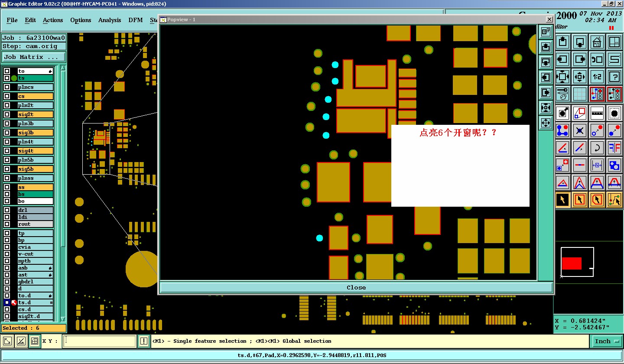
Task: Select the v-cut layer row
Action: tap(36, 254)
